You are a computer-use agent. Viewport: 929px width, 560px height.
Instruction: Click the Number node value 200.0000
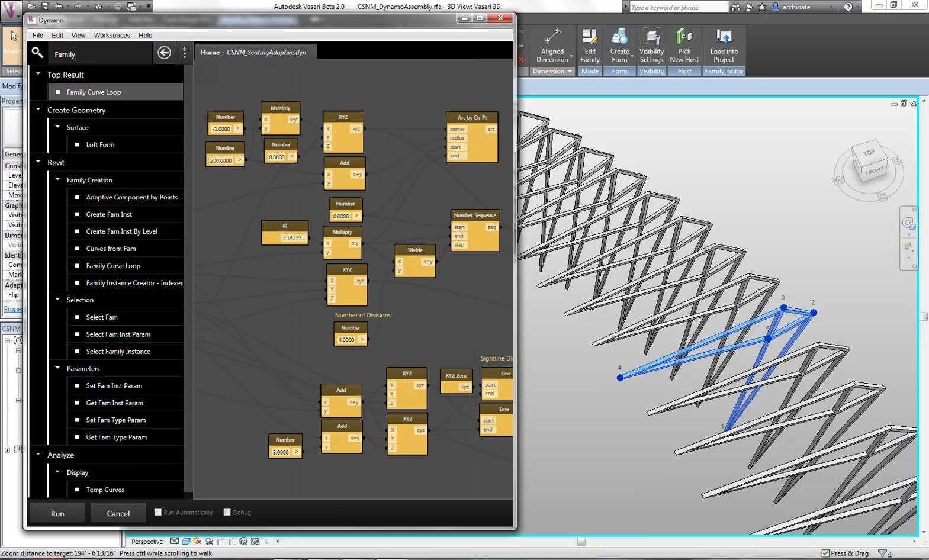coord(221,160)
